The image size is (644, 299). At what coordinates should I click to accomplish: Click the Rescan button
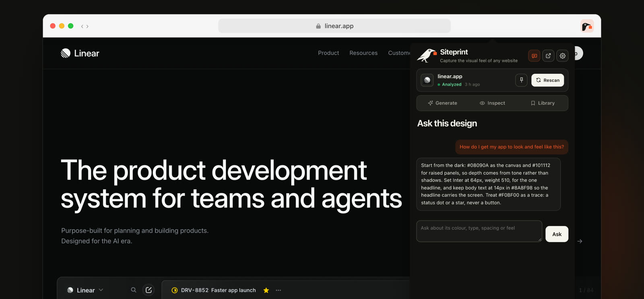point(548,80)
